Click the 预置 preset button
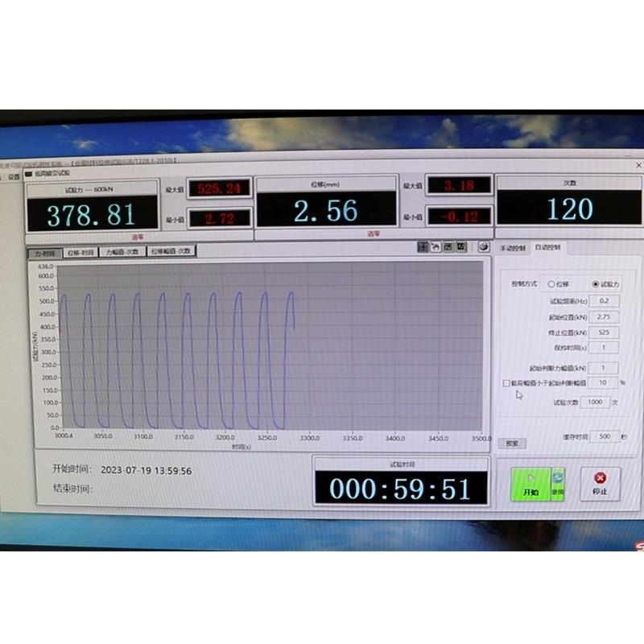 512,444
